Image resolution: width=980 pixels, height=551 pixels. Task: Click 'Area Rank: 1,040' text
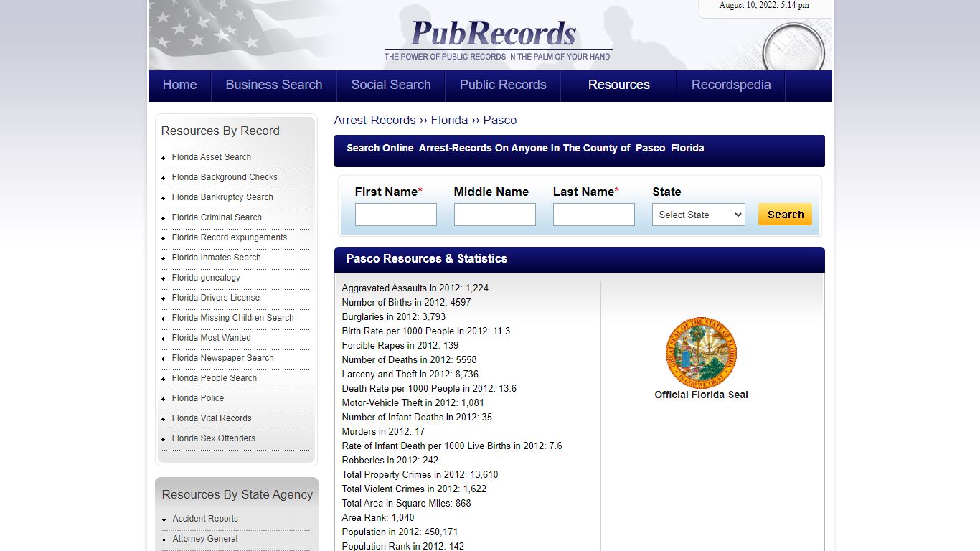378,517
